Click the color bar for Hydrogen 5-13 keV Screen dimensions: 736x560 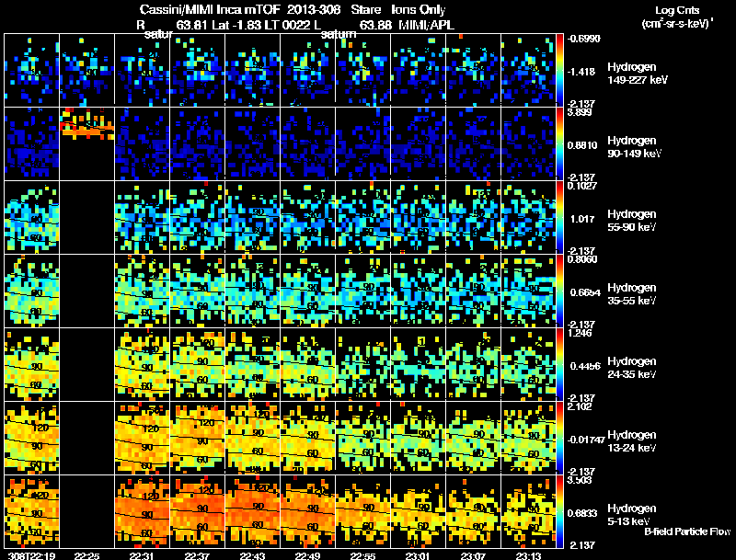point(559,511)
